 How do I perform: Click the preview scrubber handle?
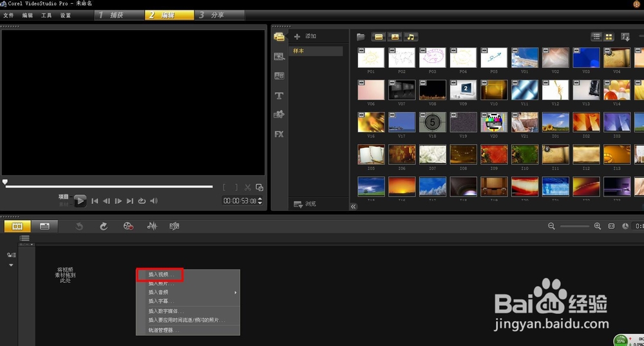tap(5, 181)
